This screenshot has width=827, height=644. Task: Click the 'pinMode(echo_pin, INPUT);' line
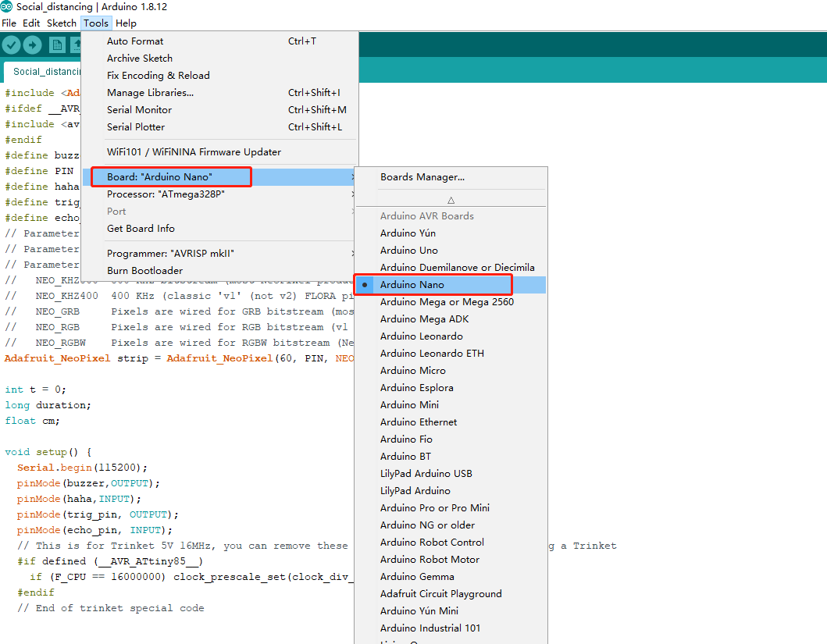pyautogui.click(x=94, y=530)
